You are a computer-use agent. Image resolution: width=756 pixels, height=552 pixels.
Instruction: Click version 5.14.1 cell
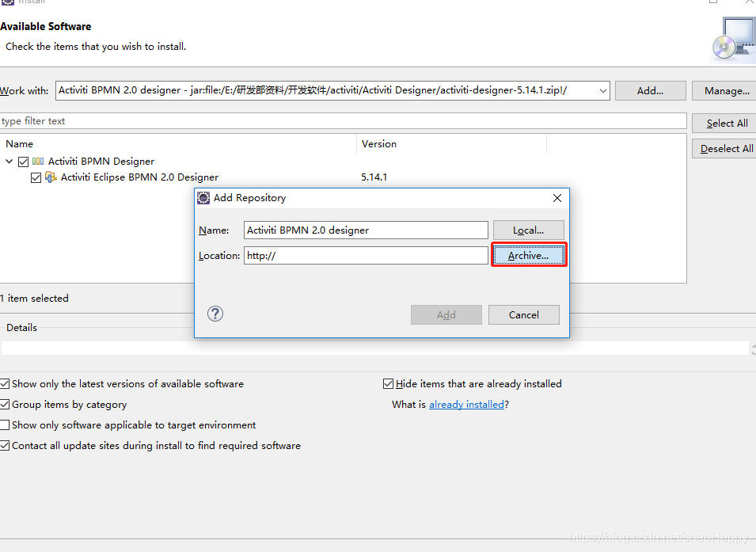[374, 177]
